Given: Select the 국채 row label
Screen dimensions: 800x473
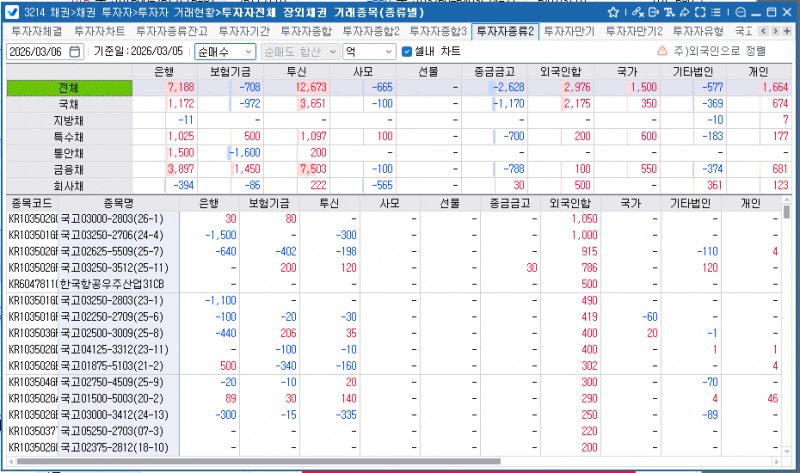Looking at the screenshot, I should 69,104.
